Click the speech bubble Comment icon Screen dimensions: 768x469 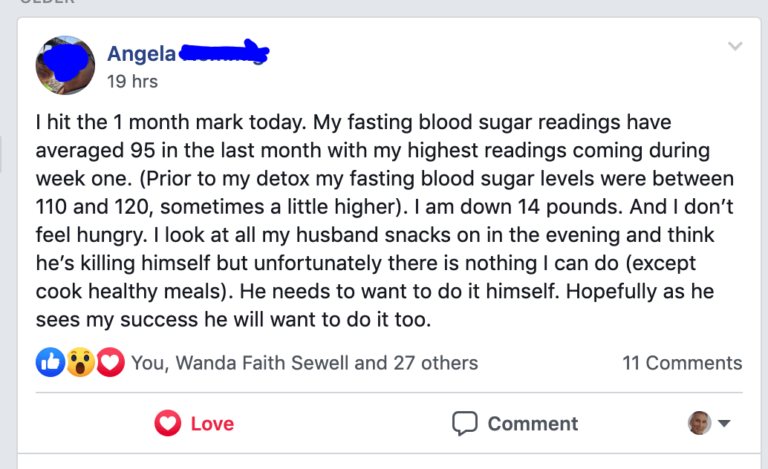pyautogui.click(x=465, y=423)
